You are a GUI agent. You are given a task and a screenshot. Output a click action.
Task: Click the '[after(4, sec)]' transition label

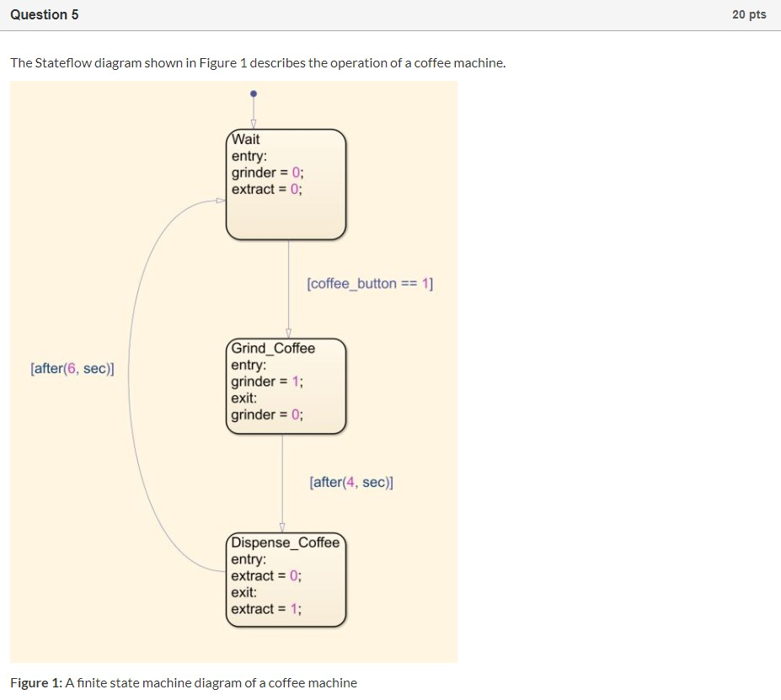click(351, 483)
